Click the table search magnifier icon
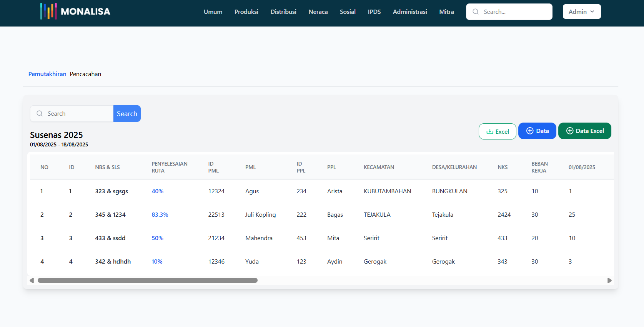The height and width of the screenshot is (332, 644). click(x=40, y=113)
